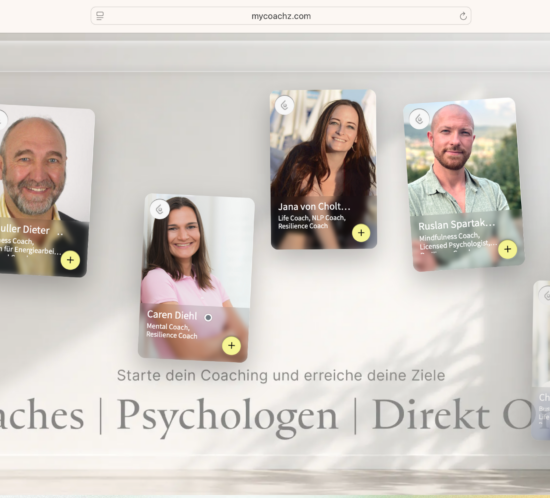This screenshot has height=498, width=550.
Task: Add Ruslan Spartak with yellow plus button
Action: click(x=507, y=249)
